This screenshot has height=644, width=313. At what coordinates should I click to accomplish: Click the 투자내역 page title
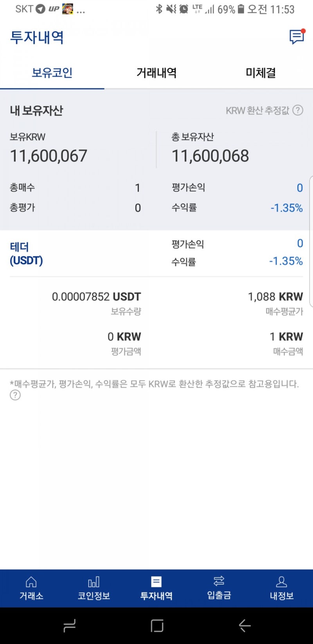coord(36,38)
